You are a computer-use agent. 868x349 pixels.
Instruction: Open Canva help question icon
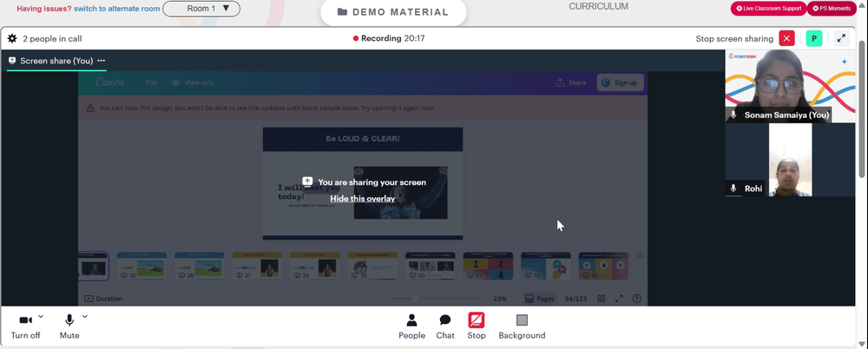click(x=636, y=299)
